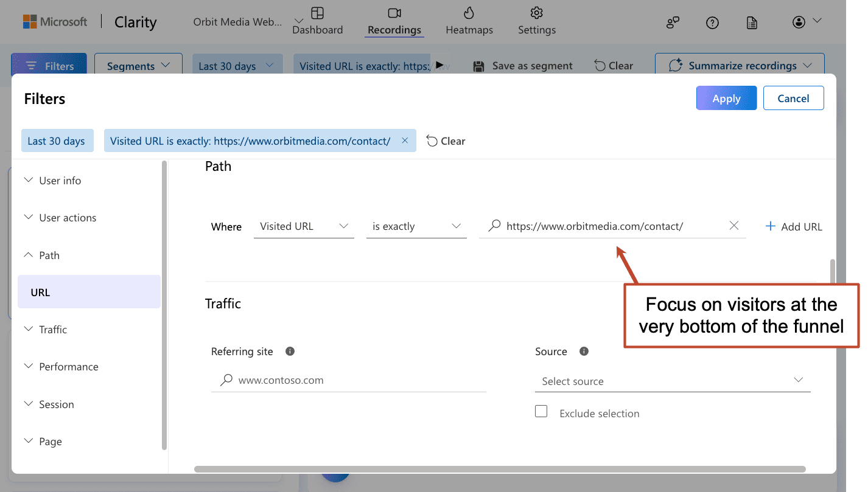Expand the Performance section
868x492 pixels.
click(61, 367)
